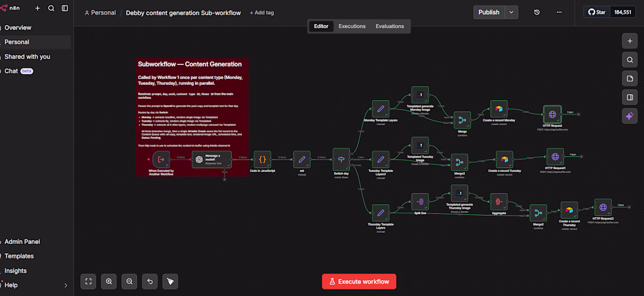This screenshot has height=296, width=644.
Task: Select the HTTP Request2 node
Action: coord(603,207)
